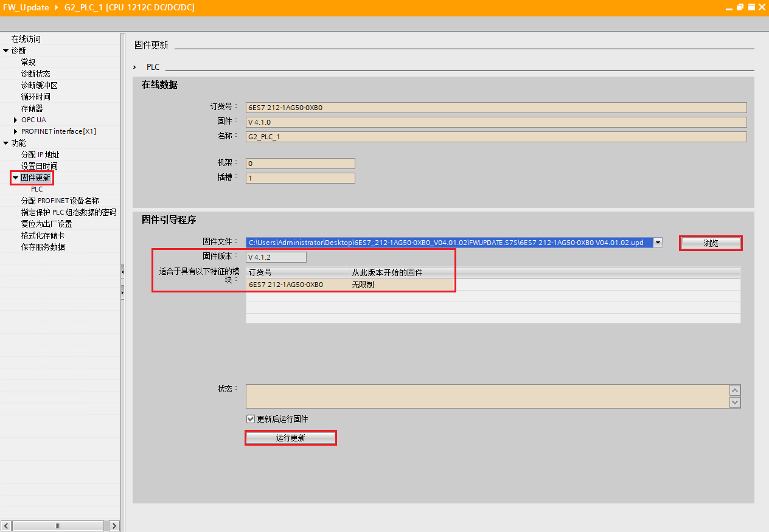Expand the PLC section chevron

pyautogui.click(x=134, y=67)
